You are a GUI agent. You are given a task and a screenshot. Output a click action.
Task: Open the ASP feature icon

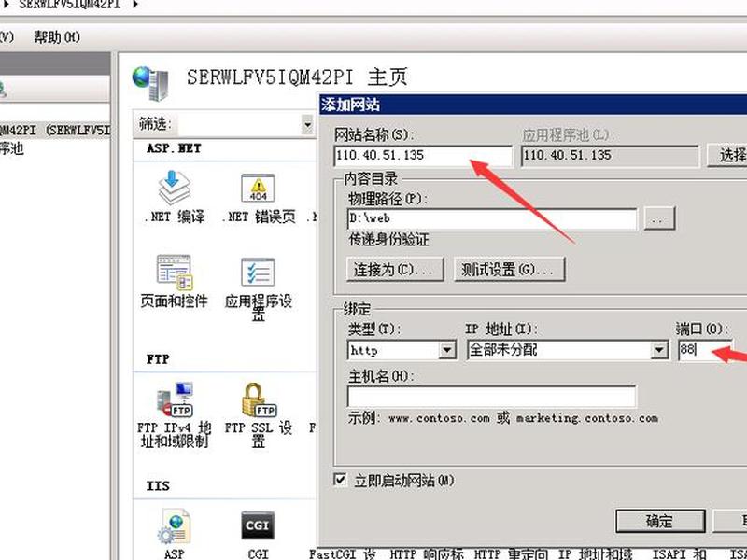175,534
